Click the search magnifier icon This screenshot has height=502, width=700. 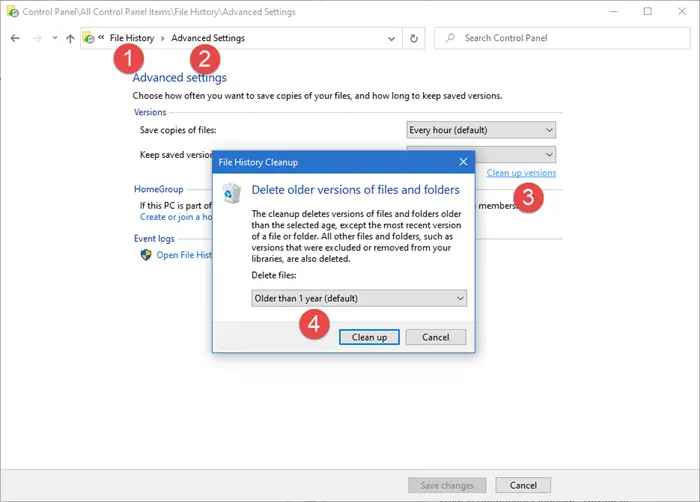pyautogui.click(x=450, y=38)
